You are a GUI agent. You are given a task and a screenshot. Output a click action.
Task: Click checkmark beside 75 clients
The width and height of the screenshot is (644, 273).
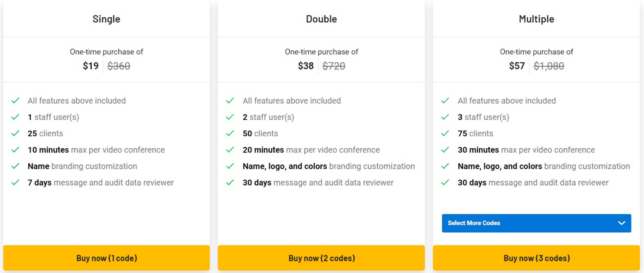coord(445,134)
